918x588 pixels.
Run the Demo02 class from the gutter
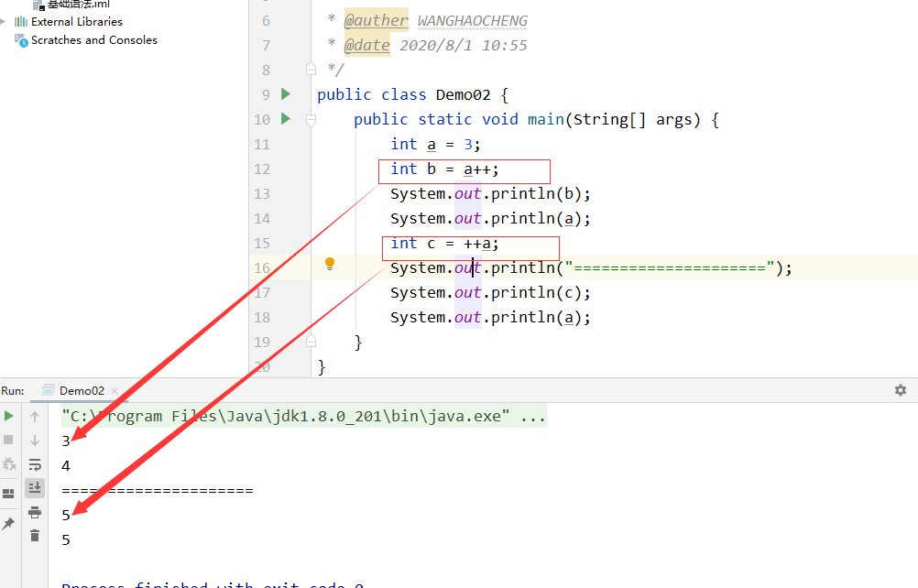[286, 94]
